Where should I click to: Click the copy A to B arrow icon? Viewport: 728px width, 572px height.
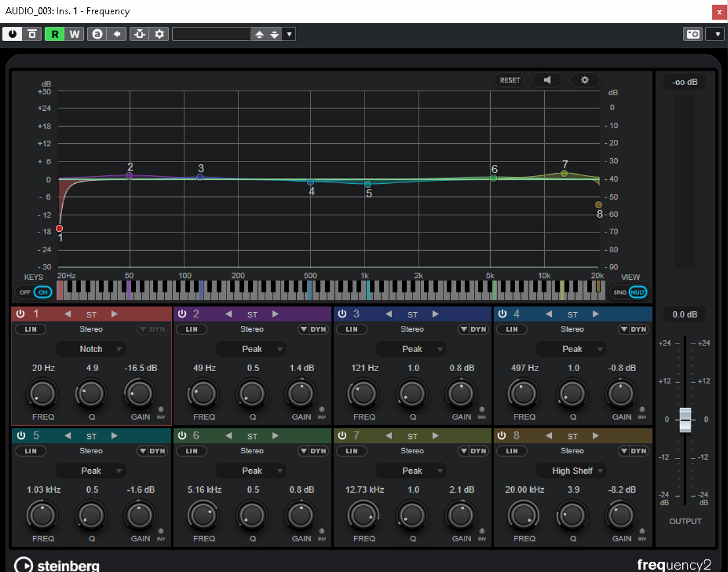coord(117,34)
